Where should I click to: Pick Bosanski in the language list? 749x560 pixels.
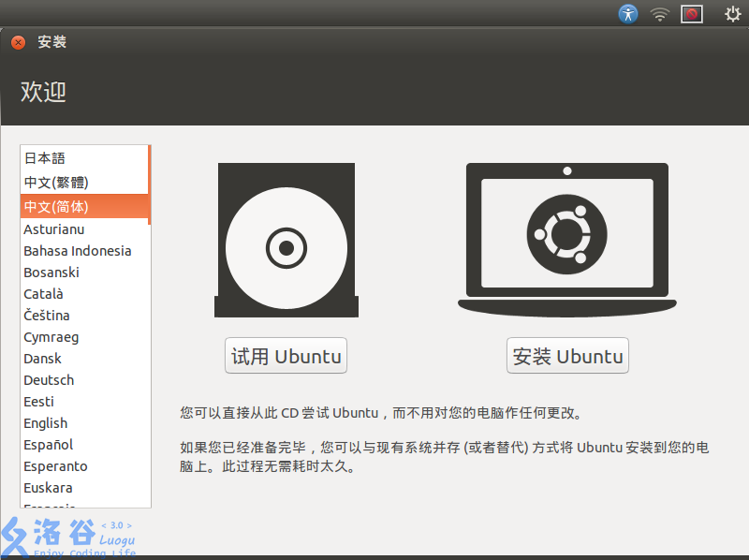click(84, 273)
